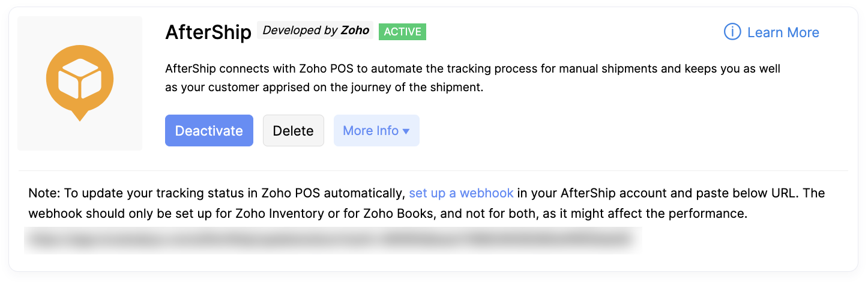Click the bold "Zoho" word in developer badge
868x282 pixels.
[x=355, y=31]
